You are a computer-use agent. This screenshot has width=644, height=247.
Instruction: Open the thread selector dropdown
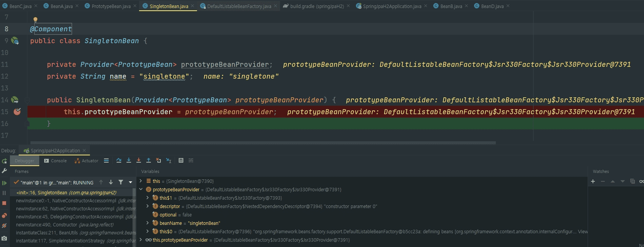click(130, 182)
